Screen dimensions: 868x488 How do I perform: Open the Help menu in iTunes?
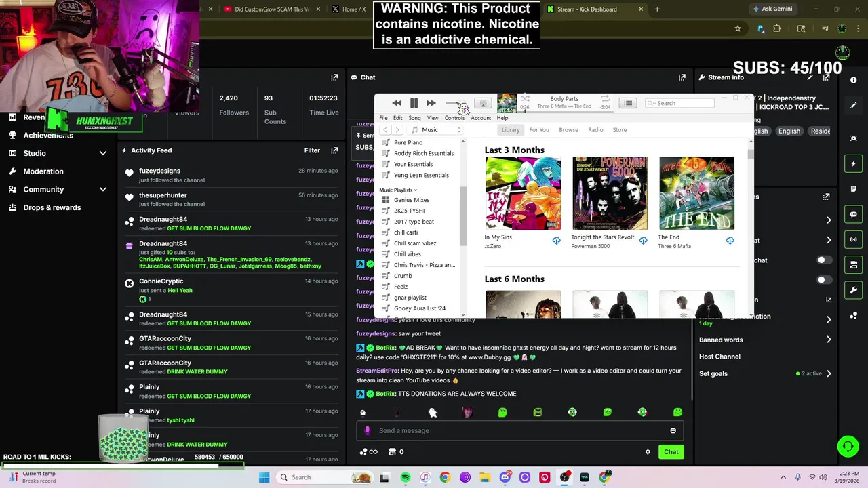(x=502, y=118)
